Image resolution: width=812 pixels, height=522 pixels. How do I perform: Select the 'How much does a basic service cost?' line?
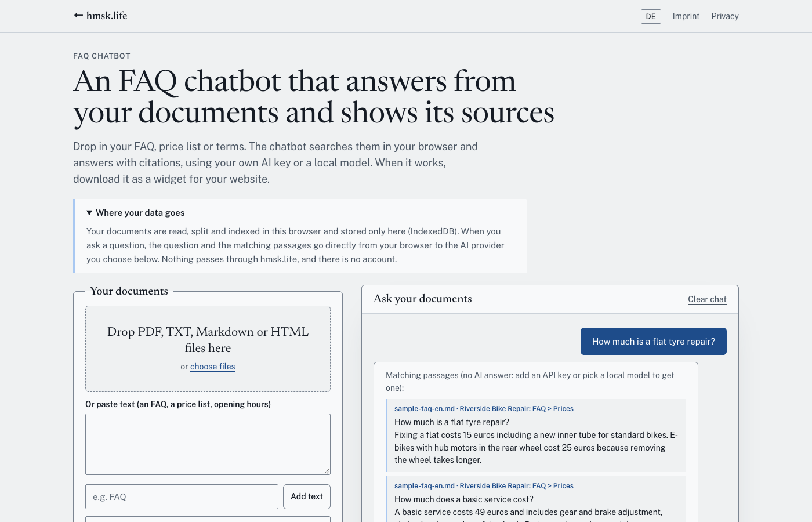(x=464, y=499)
